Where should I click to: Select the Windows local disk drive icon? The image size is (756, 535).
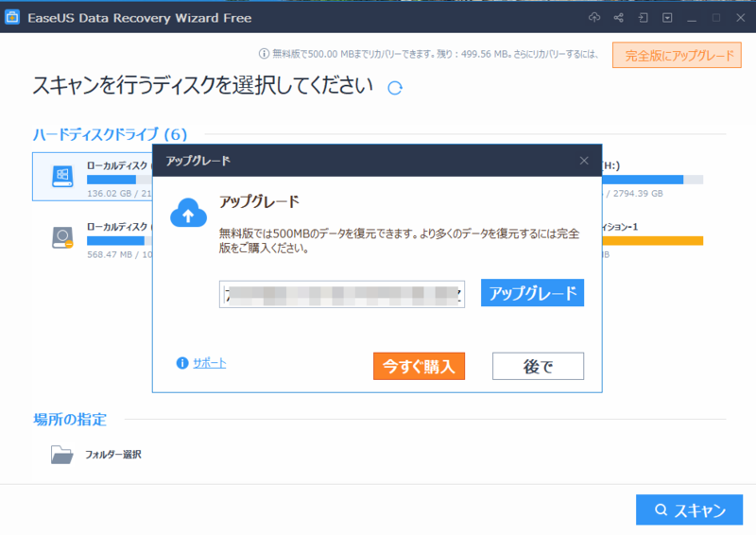(x=62, y=176)
